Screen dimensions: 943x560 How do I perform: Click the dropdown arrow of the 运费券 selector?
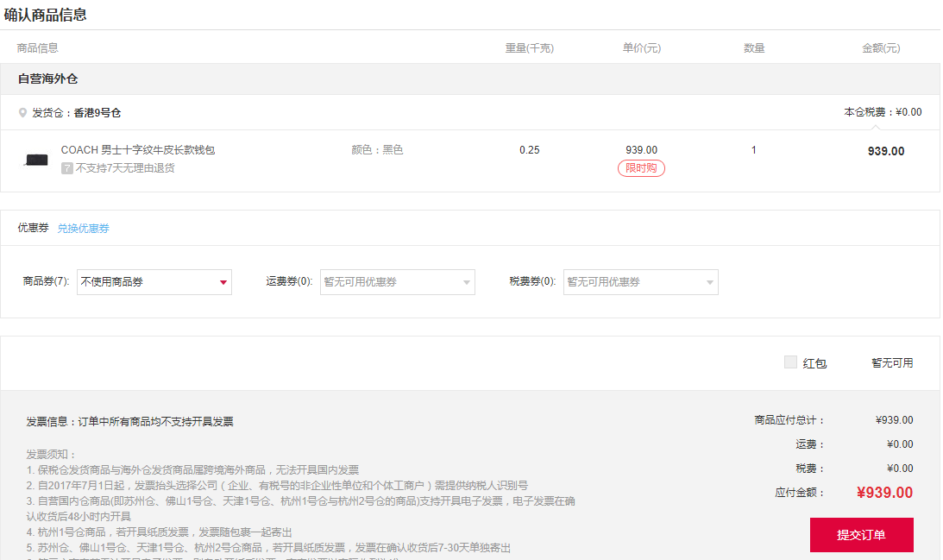coord(467,282)
